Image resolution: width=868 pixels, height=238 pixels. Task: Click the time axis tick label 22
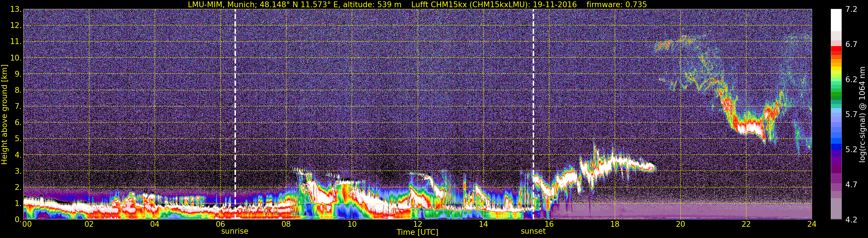point(746,224)
